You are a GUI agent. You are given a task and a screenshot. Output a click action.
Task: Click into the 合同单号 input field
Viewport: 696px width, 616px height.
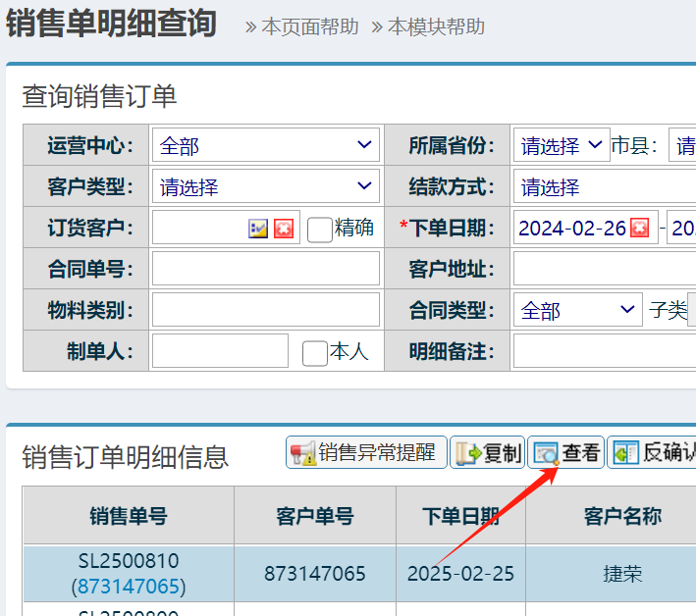click(265, 269)
